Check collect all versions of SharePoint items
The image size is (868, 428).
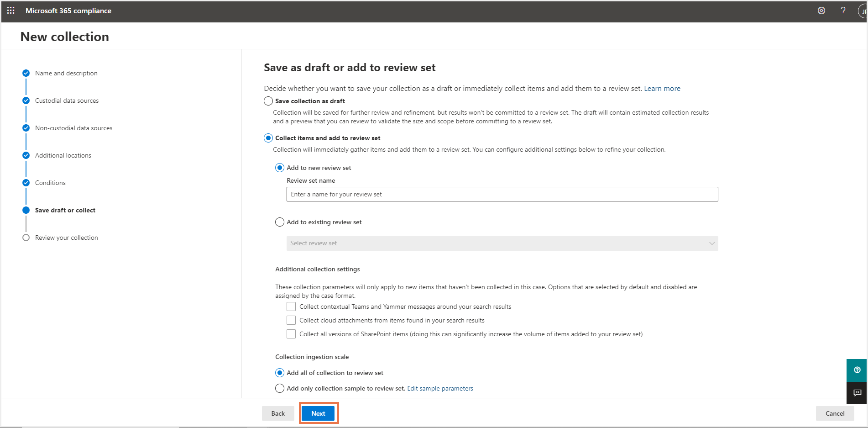pyautogui.click(x=291, y=333)
